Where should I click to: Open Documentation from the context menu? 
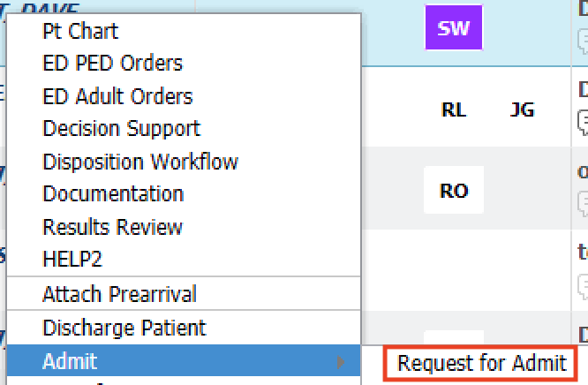click(x=113, y=194)
